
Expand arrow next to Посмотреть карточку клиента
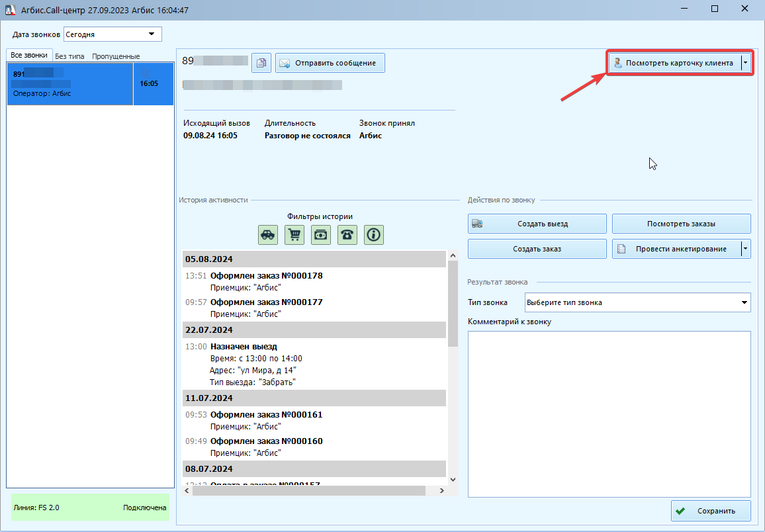tap(746, 63)
